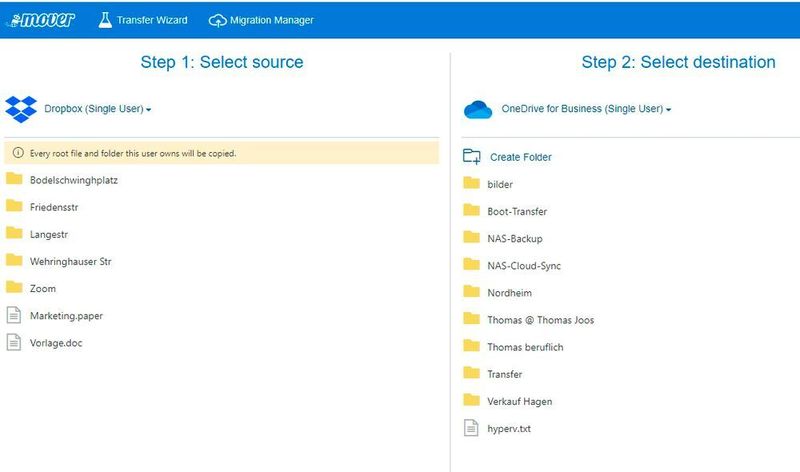Click the Langestr folder icon
The width and height of the screenshot is (800, 472).
click(14, 233)
